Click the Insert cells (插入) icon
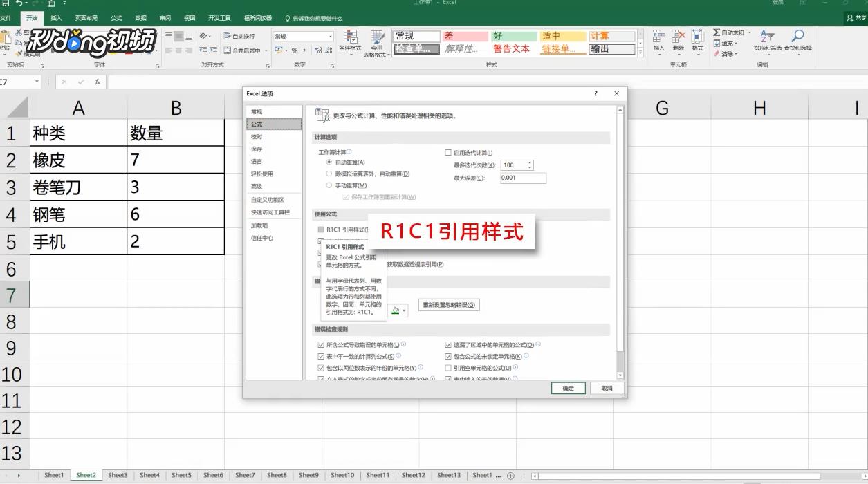 click(658, 37)
